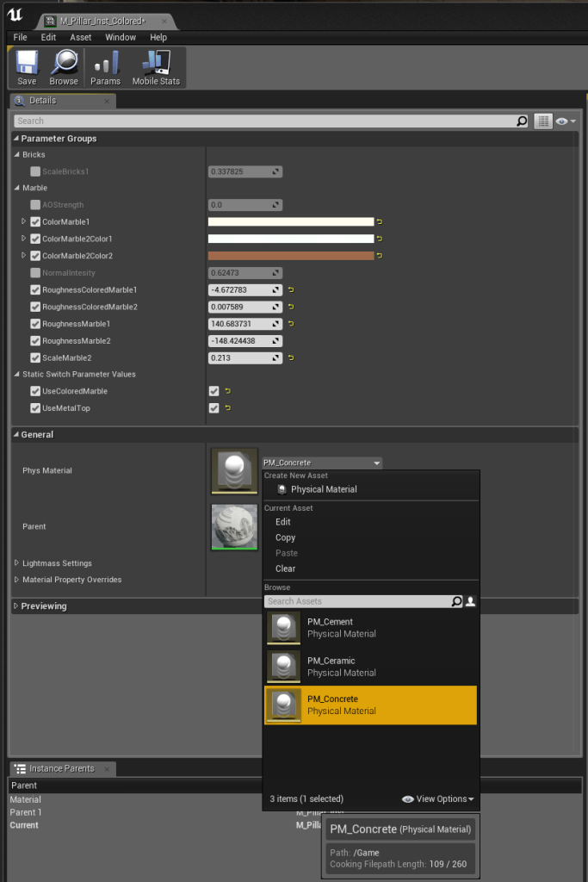
Task: Create new Physical Material asset
Action: pos(323,489)
